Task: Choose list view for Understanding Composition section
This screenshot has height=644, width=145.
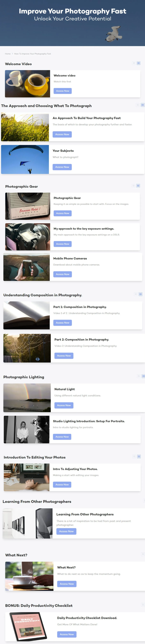Action: coord(140,294)
